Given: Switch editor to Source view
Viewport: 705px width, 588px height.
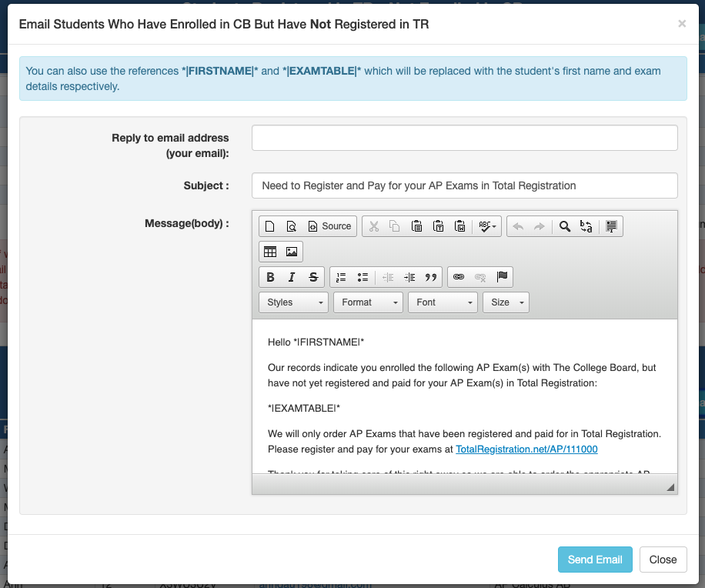Looking at the screenshot, I should (329, 226).
